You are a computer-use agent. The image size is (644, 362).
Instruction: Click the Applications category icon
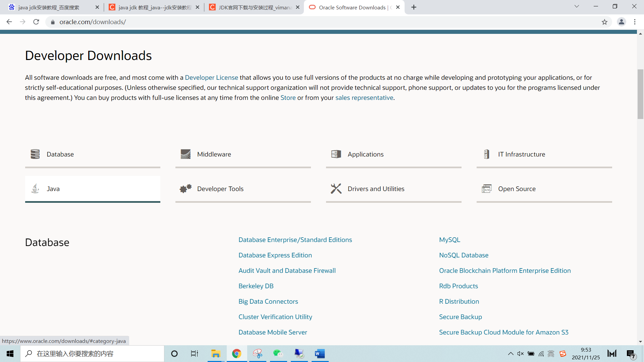pyautogui.click(x=336, y=154)
